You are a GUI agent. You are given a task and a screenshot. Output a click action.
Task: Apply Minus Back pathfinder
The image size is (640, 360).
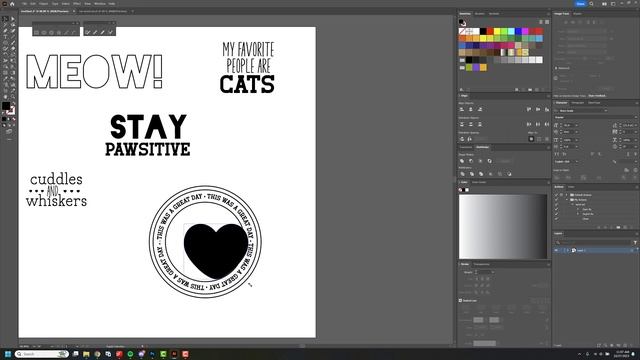509,174
